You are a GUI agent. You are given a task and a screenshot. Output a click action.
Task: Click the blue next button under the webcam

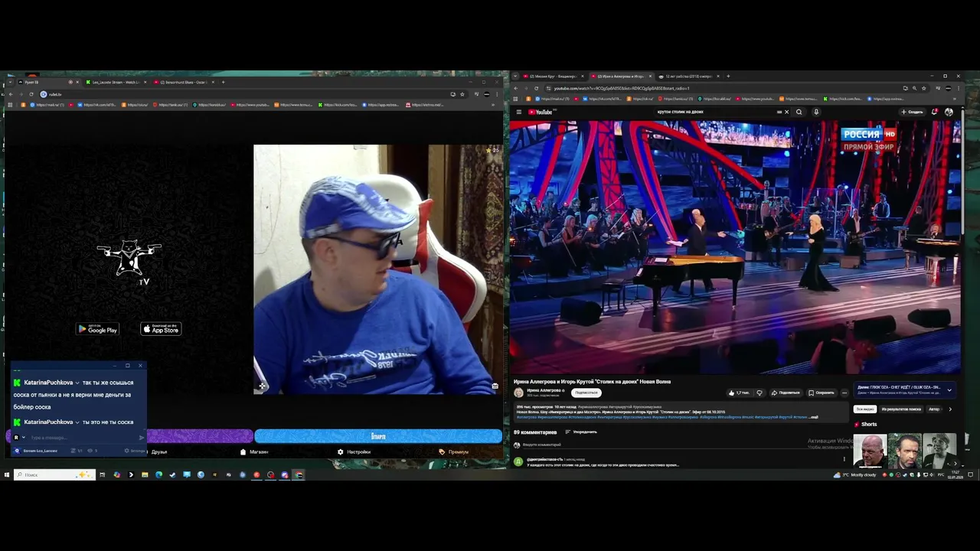coord(378,436)
